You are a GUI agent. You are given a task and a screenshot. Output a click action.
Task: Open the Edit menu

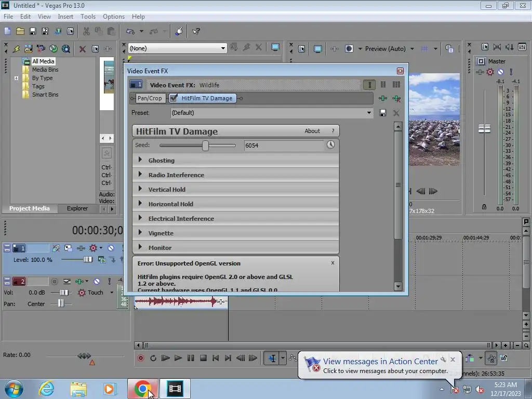click(x=25, y=16)
